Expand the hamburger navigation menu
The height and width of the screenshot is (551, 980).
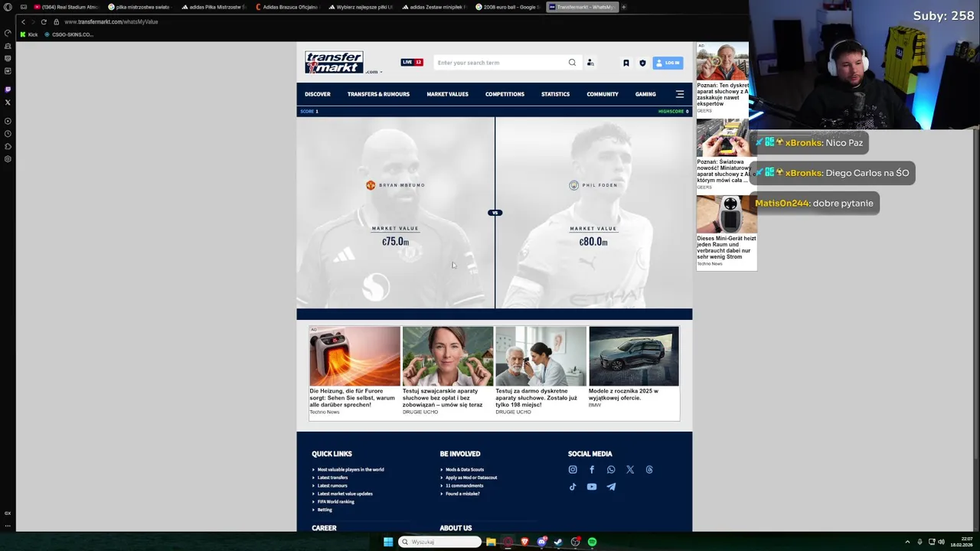[x=680, y=94]
